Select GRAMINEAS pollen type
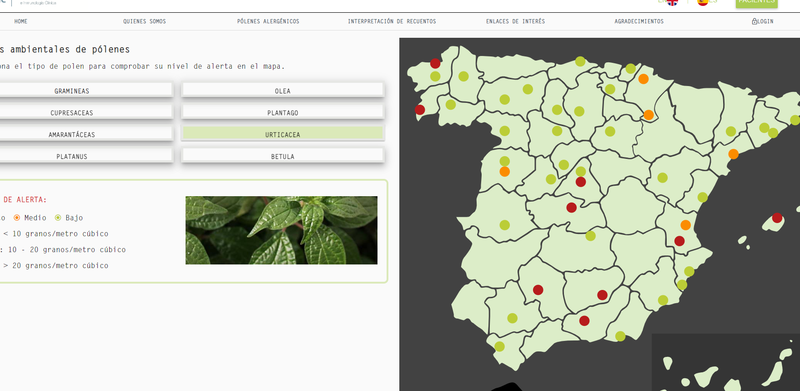 click(x=72, y=91)
